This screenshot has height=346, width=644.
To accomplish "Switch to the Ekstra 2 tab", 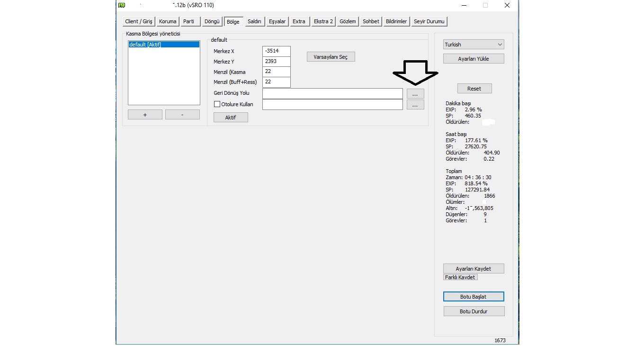I will pyautogui.click(x=323, y=21).
